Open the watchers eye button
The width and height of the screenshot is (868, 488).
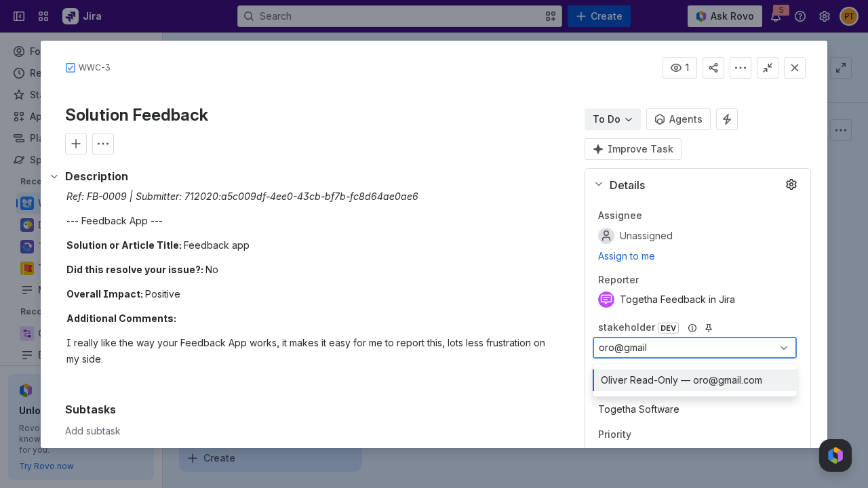679,68
